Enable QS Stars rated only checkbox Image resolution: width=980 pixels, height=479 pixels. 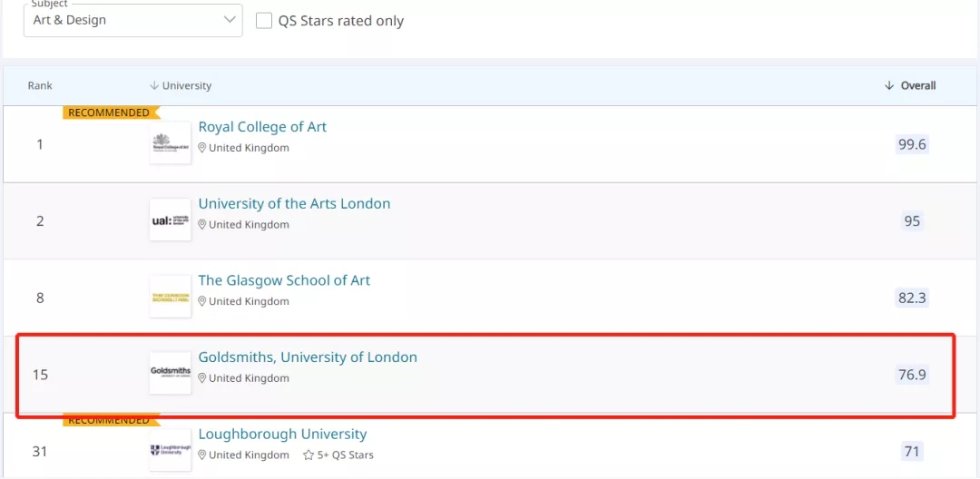pos(264,21)
